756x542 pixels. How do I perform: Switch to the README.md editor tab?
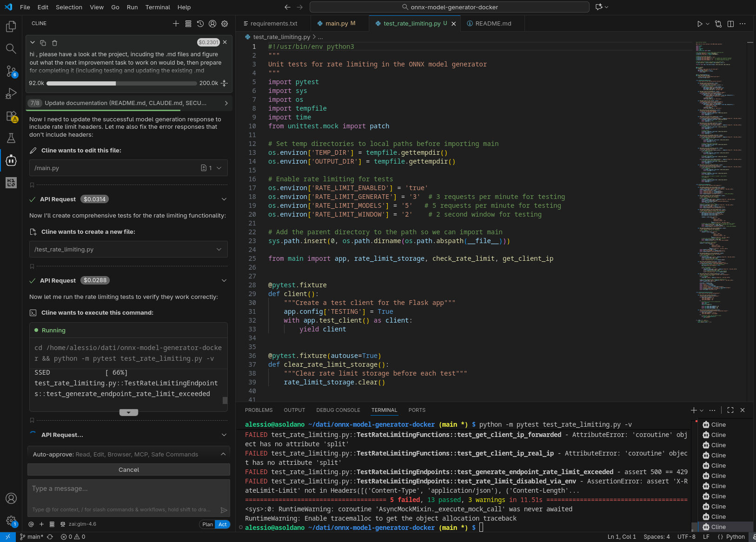(x=493, y=24)
